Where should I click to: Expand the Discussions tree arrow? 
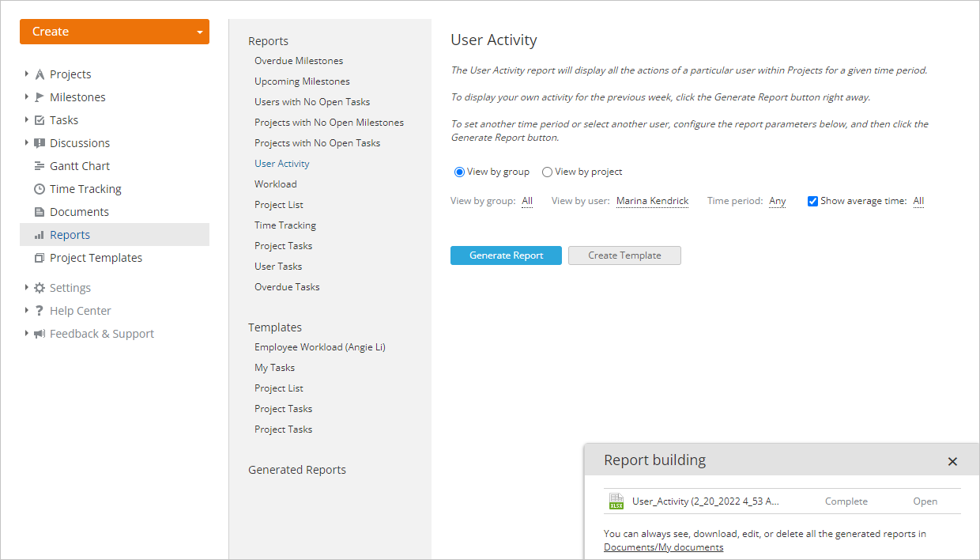tap(27, 142)
